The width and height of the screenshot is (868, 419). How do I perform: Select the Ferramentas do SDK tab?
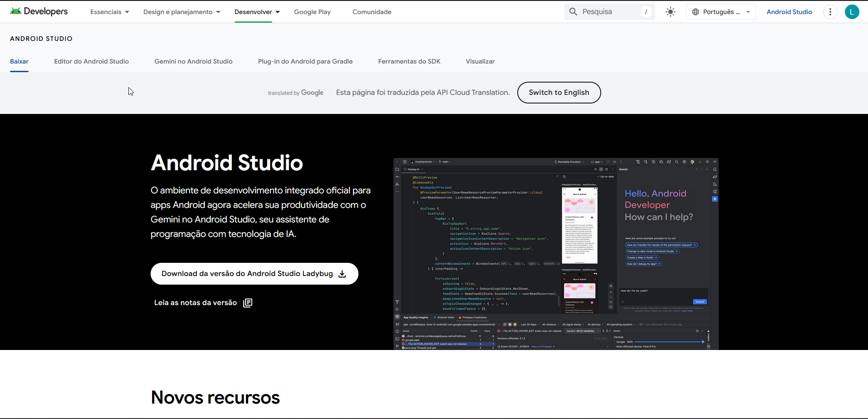pyautogui.click(x=409, y=61)
